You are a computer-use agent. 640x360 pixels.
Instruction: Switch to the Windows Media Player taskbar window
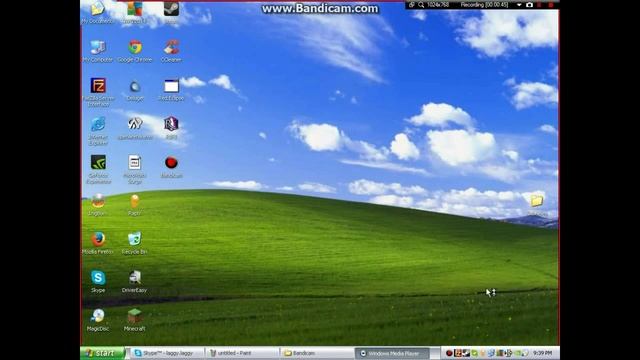click(392, 353)
